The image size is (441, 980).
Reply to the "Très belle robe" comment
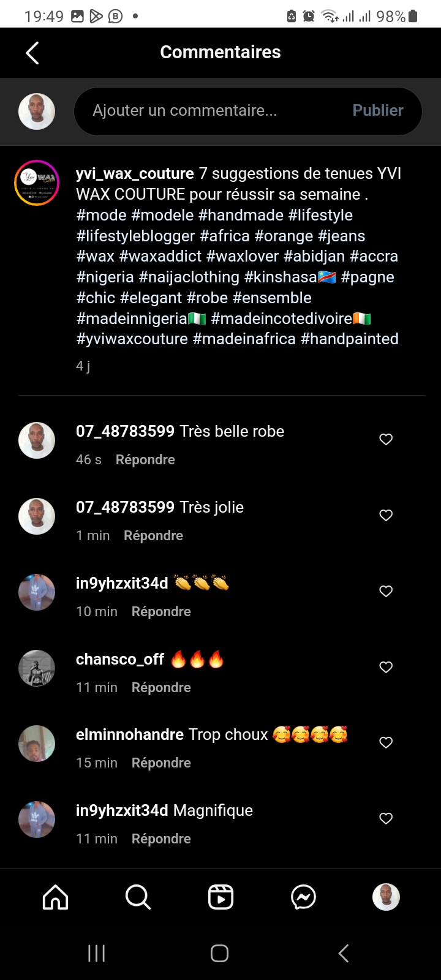pos(145,460)
